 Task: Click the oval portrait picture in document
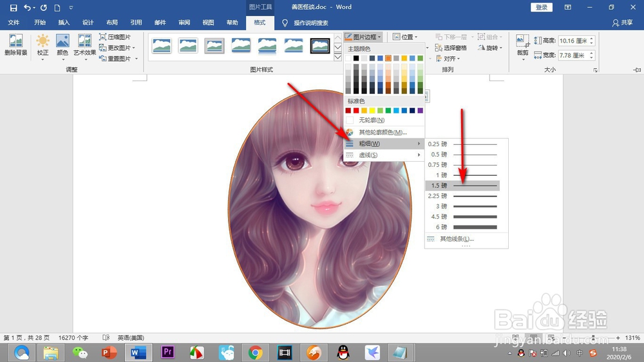pos(320,209)
